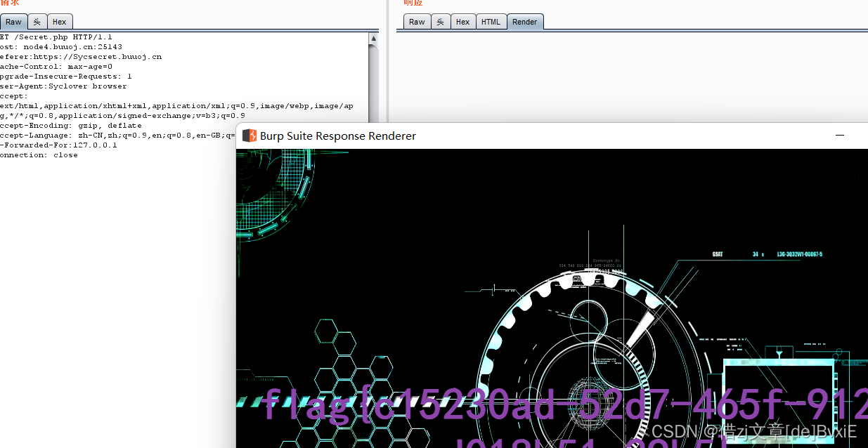Click the request editor scrollbar up arrow

373,39
